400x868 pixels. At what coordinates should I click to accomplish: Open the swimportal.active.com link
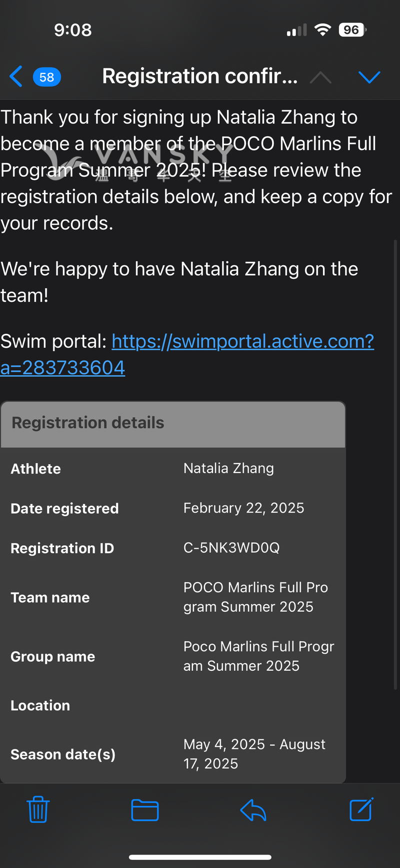pos(242,341)
